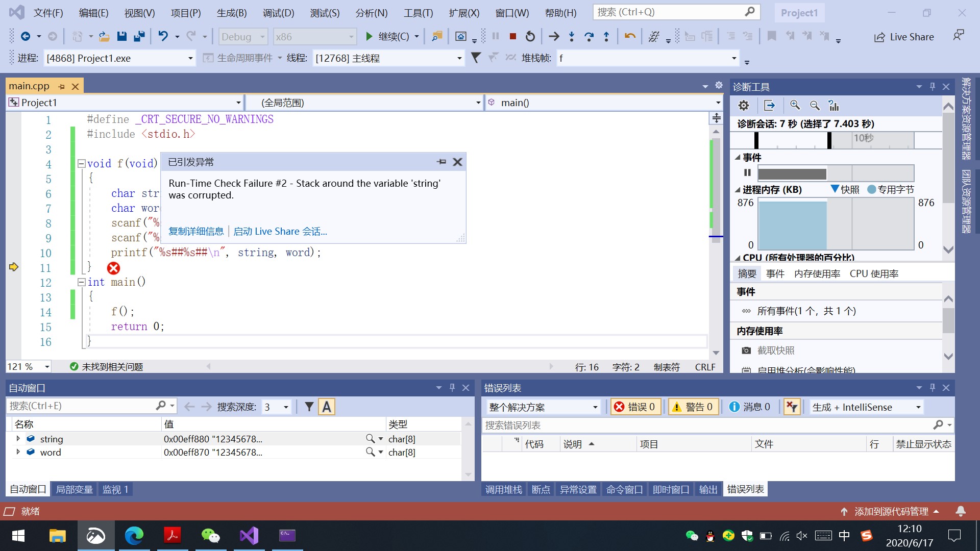Toggle the messages filter button
The width and height of the screenshot is (980, 551).
click(750, 407)
